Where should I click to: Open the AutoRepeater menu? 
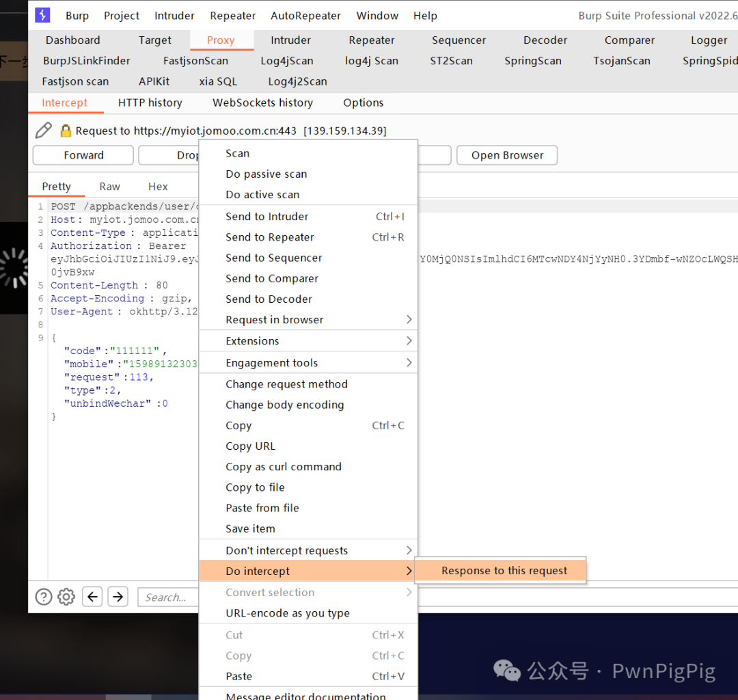305,16
